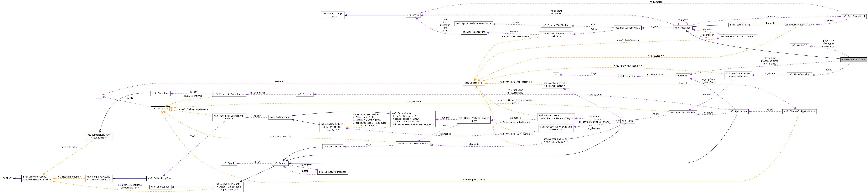Click the ns3::Application node
The width and height of the screenshot is (868, 193).
738,111
